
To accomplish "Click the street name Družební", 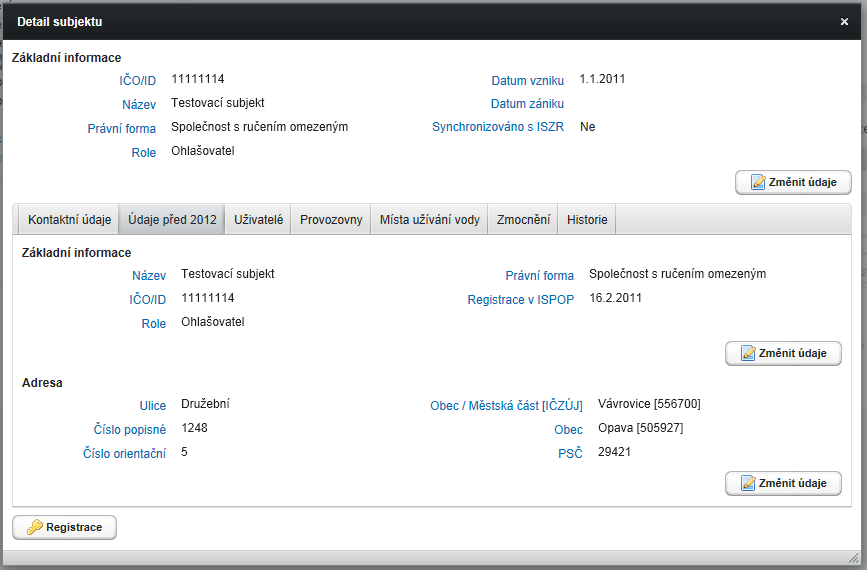I will pos(205,404).
